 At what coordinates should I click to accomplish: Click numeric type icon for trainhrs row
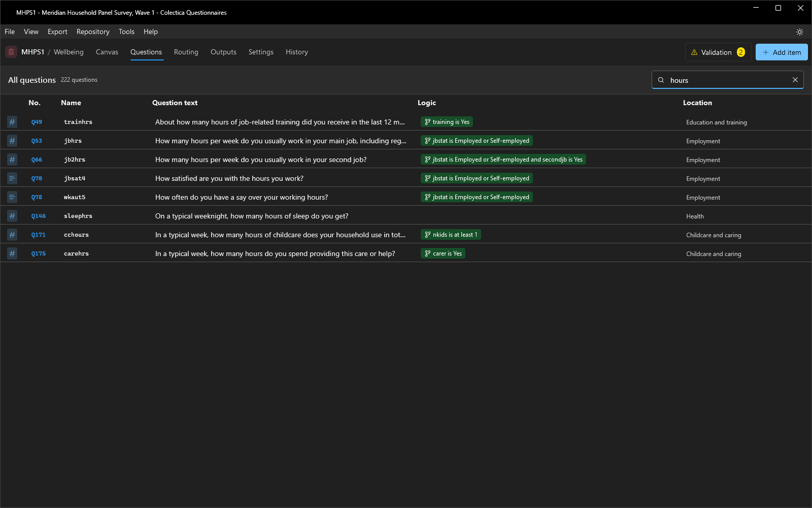click(12, 122)
